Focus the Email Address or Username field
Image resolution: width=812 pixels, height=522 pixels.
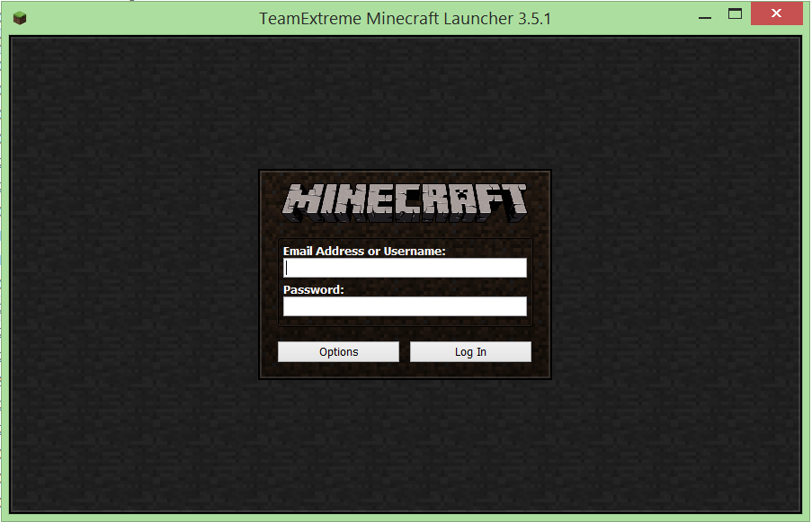tap(405, 268)
